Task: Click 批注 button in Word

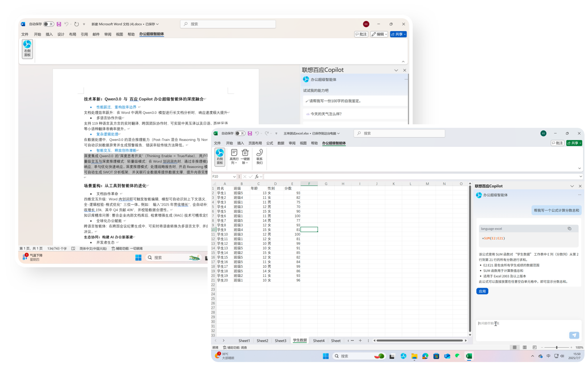Action: 361,34
